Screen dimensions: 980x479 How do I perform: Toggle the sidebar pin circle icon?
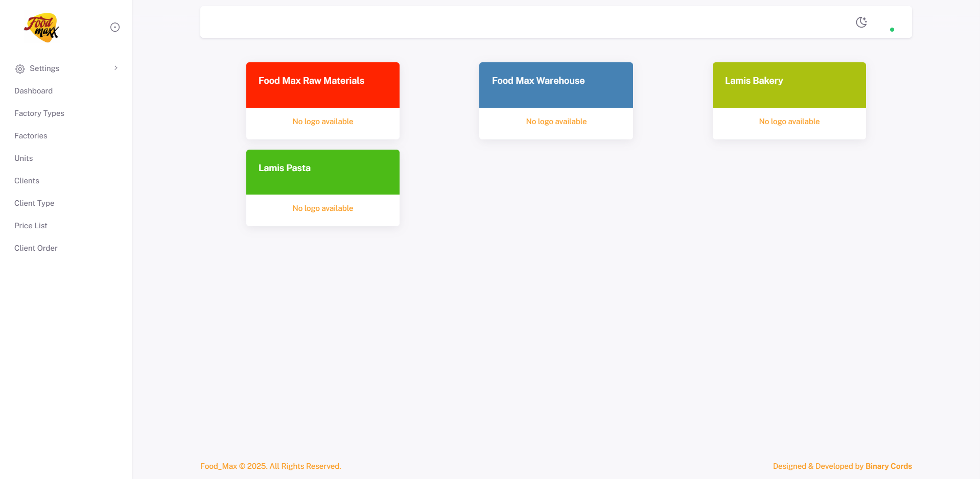(x=115, y=27)
